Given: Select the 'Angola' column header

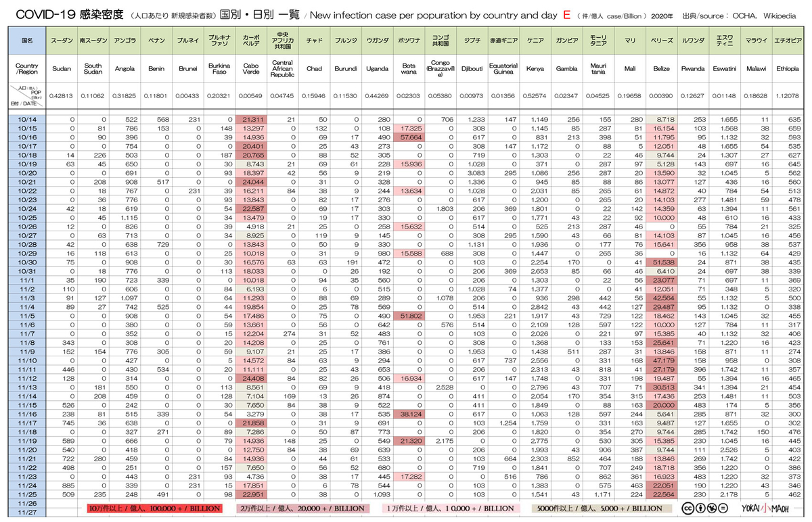Looking at the screenshot, I should (x=125, y=69).
